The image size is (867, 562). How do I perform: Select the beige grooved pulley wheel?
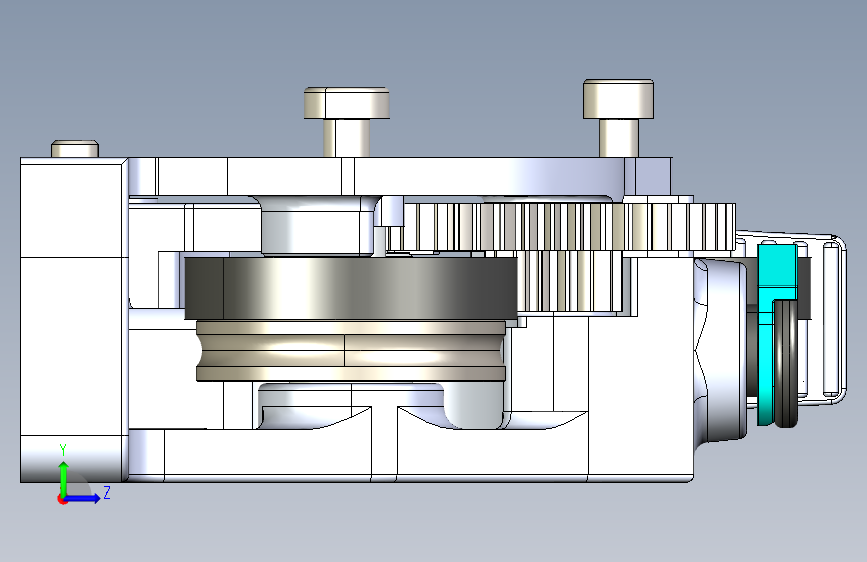tap(351, 350)
